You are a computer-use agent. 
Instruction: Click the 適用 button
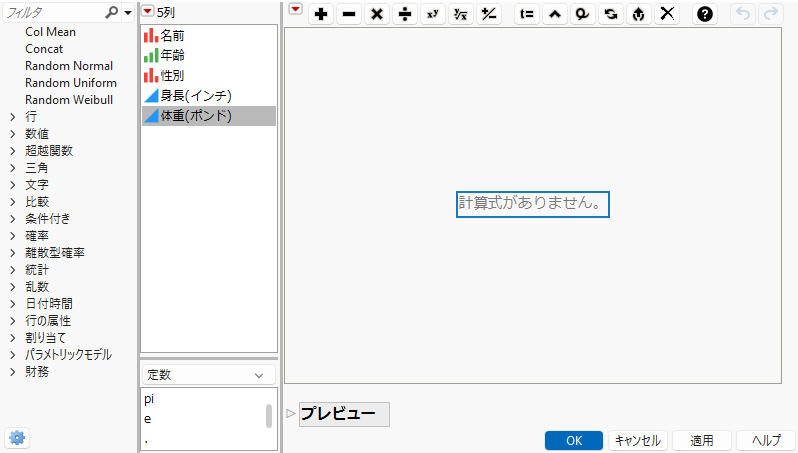702,440
